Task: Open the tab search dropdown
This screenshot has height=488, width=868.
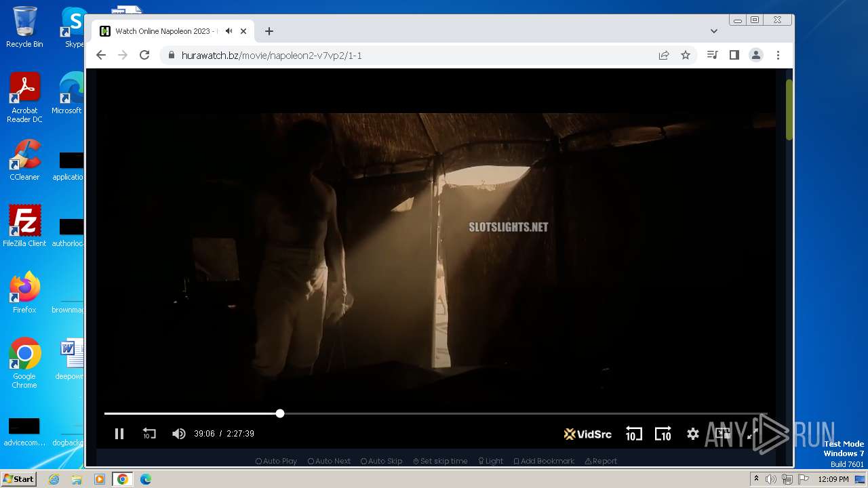Action: coord(713,31)
